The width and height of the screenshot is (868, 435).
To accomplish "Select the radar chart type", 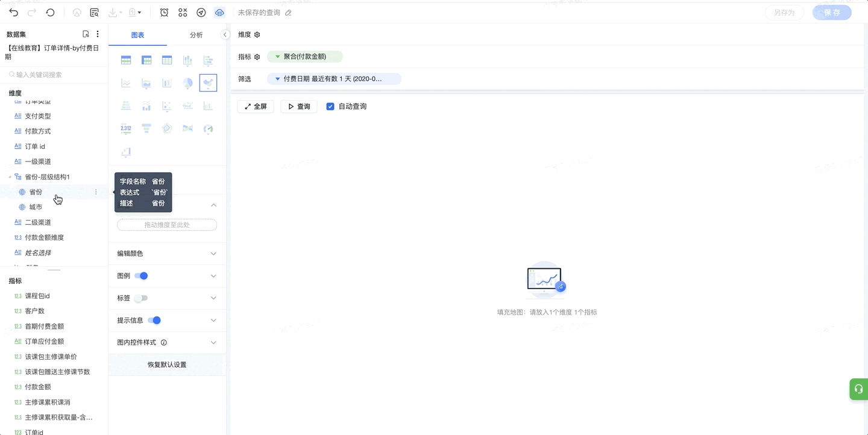I will point(167,128).
